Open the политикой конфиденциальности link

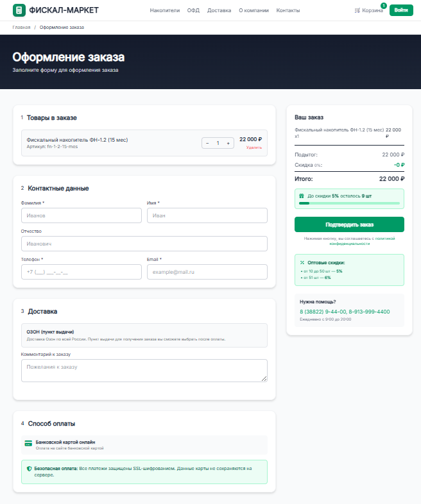362,241
